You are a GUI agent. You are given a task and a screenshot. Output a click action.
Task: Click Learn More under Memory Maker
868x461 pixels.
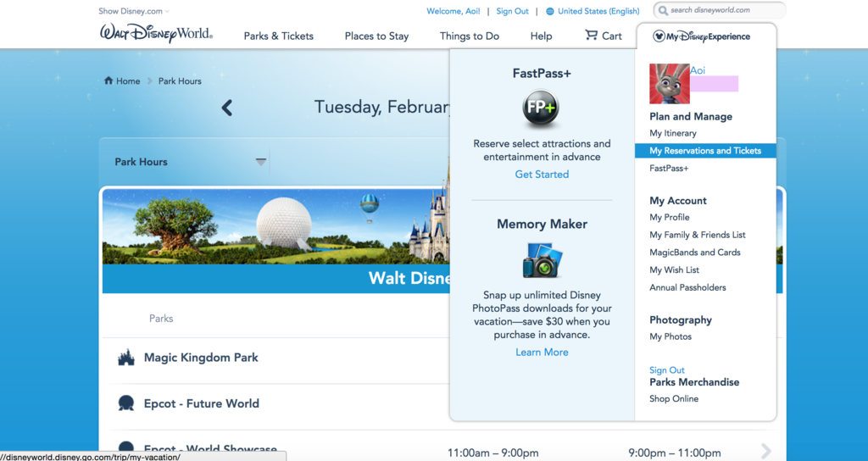(542, 353)
